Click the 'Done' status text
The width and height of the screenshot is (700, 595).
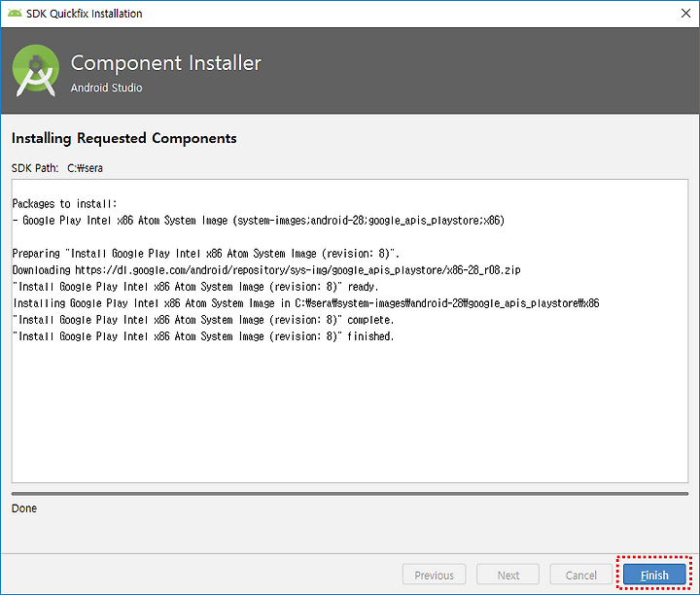(x=24, y=508)
